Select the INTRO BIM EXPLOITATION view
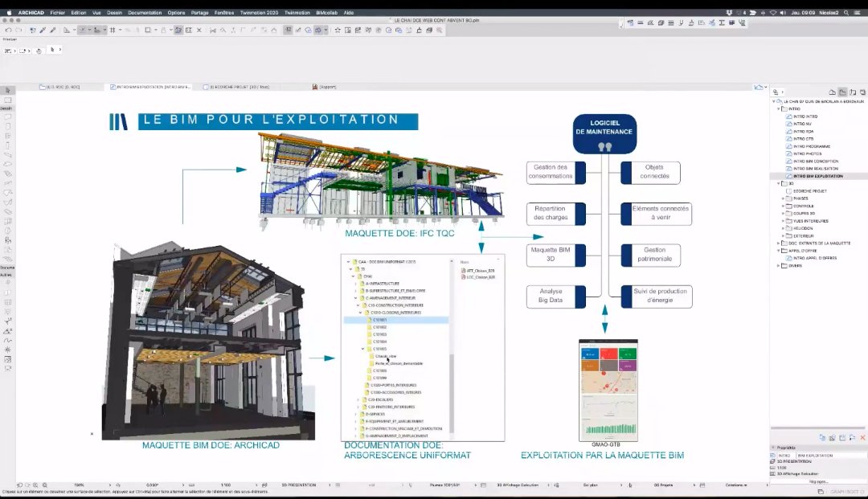Image resolution: width=868 pixels, height=499 pixels. (x=817, y=176)
